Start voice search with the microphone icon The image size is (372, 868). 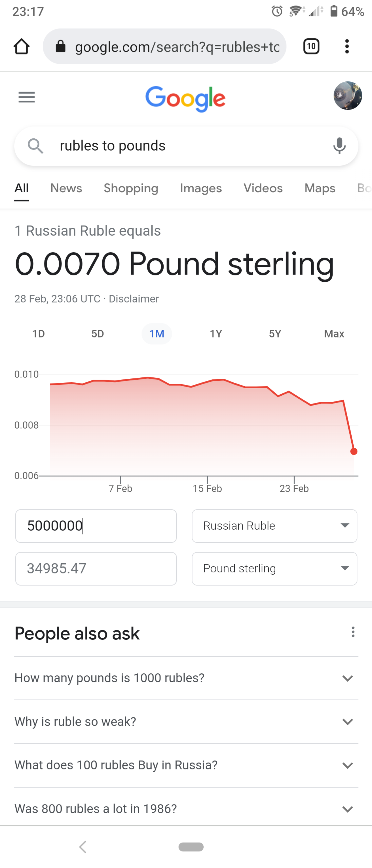[339, 146]
